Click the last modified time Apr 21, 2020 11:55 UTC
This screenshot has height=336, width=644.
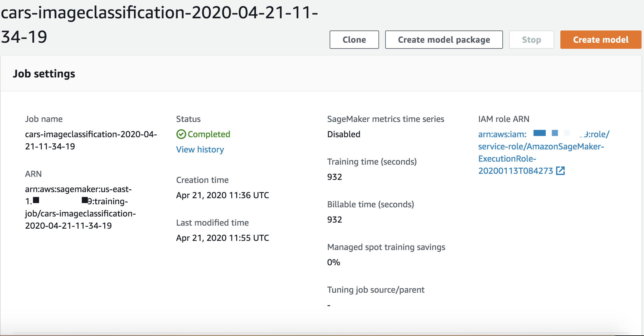pos(223,238)
